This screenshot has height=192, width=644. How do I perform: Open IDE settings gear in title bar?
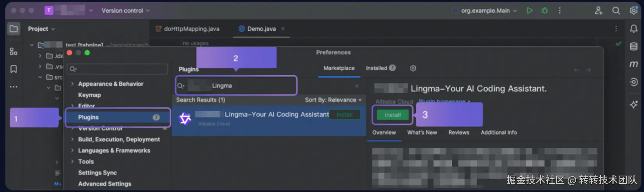point(633,11)
